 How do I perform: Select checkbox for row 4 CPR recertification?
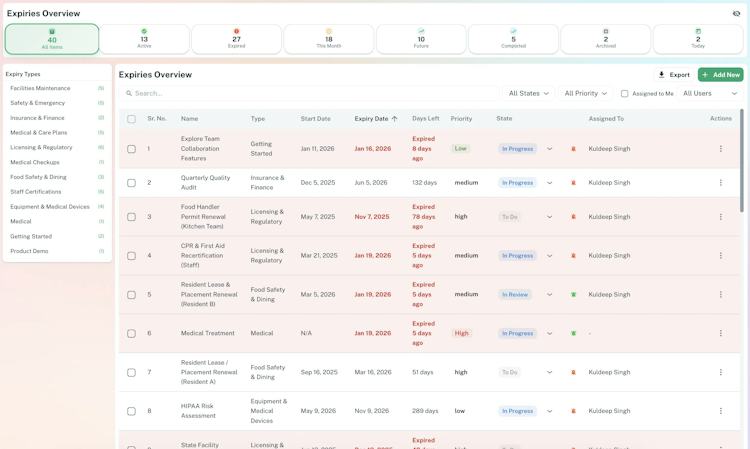132,256
